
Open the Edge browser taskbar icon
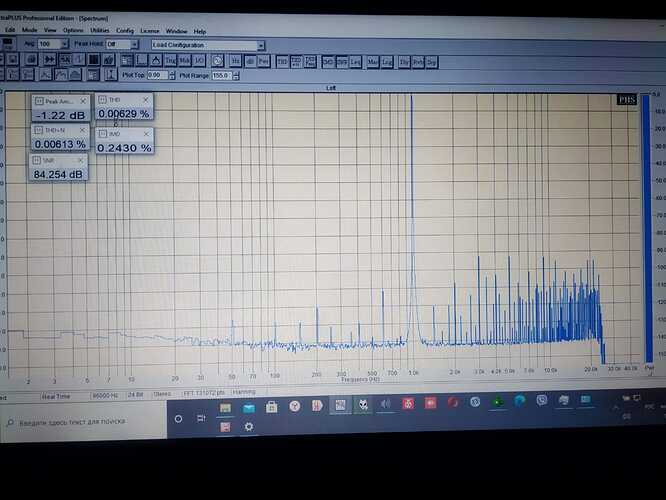(x=519, y=401)
